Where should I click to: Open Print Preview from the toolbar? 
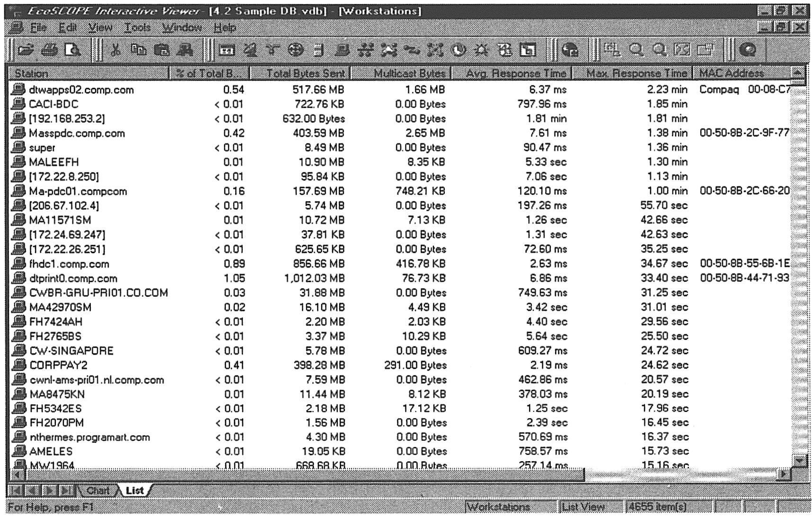pyautogui.click(x=72, y=50)
